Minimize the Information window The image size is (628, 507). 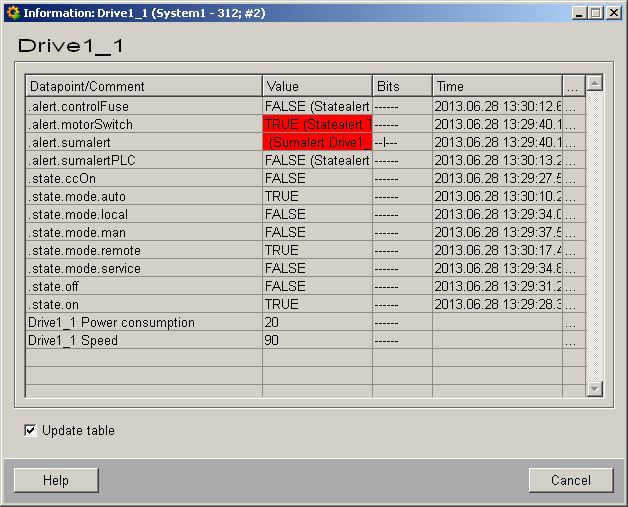(x=579, y=13)
